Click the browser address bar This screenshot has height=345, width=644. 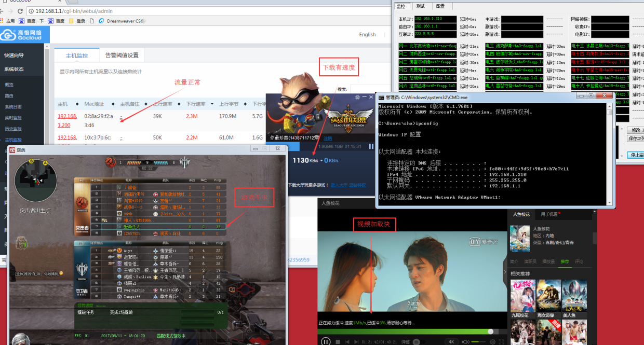(208, 10)
